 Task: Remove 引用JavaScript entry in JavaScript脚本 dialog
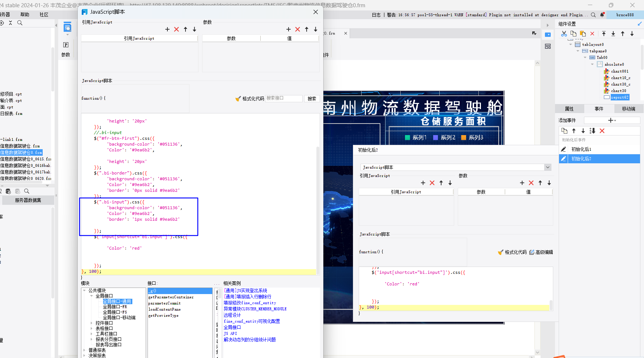[176, 29]
